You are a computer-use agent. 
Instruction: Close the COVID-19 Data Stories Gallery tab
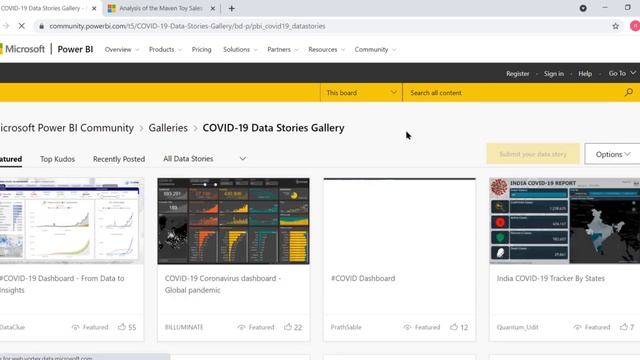(x=94, y=8)
